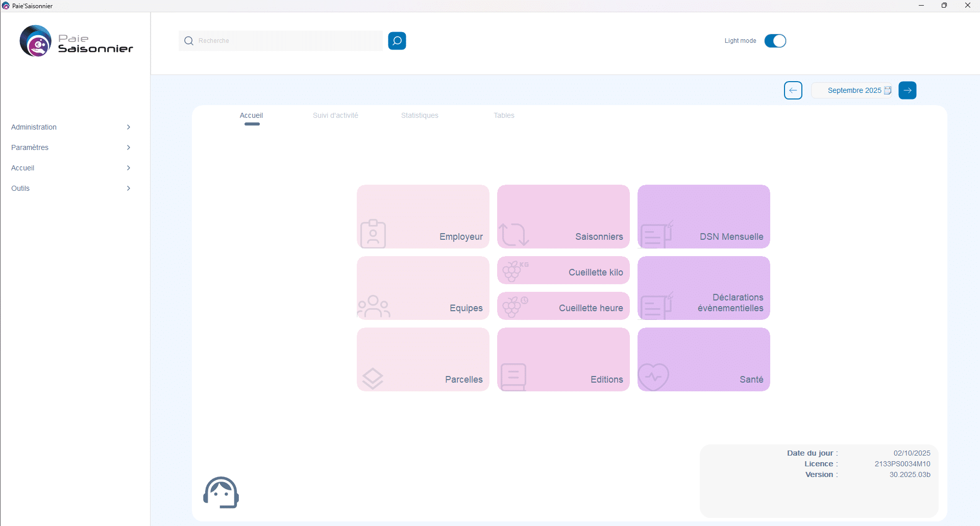The image size is (980, 526).
Task: Click the blue search button icon
Action: click(397, 41)
